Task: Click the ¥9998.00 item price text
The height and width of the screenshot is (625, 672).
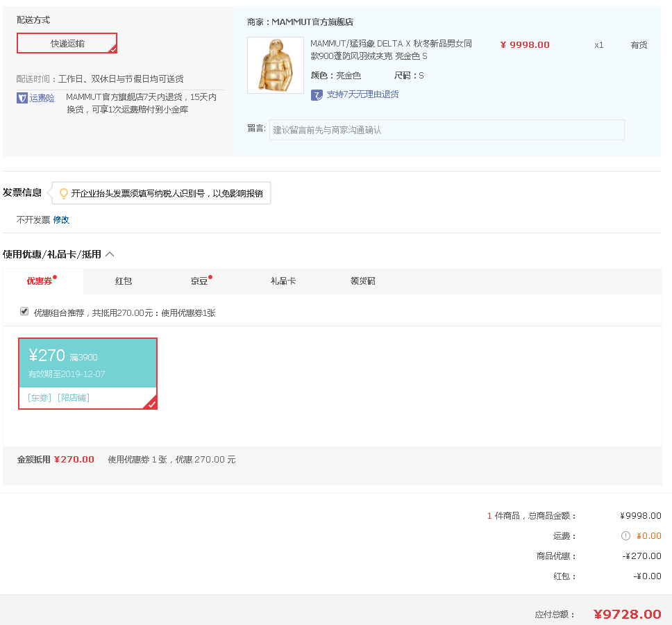Action: 525,44
